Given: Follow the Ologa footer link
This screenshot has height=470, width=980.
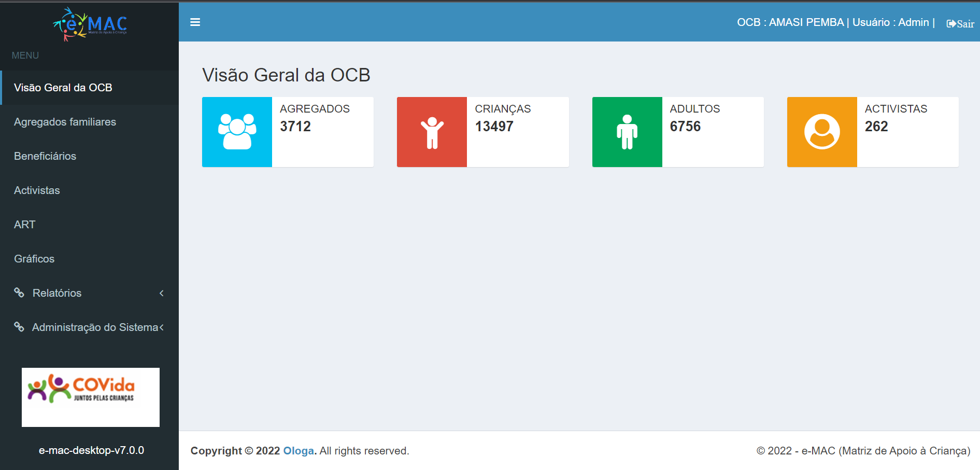Looking at the screenshot, I should (x=299, y=451).
